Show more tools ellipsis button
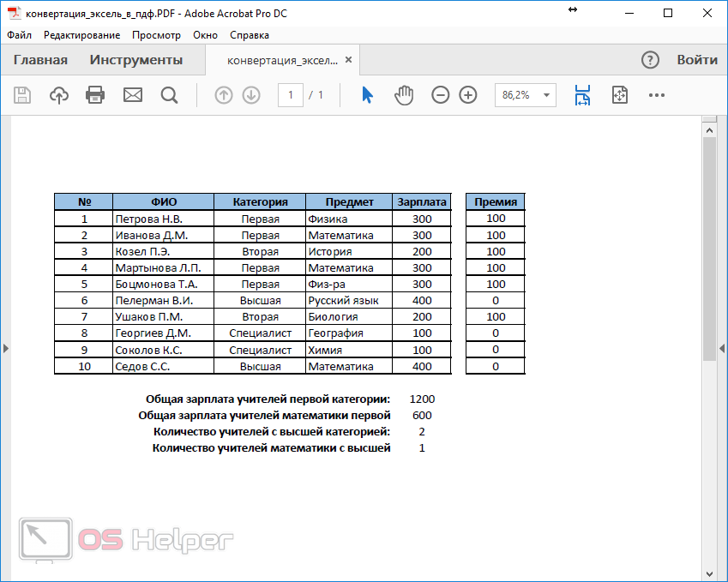This screenshot has height=582, width=728. click(657, 95)
